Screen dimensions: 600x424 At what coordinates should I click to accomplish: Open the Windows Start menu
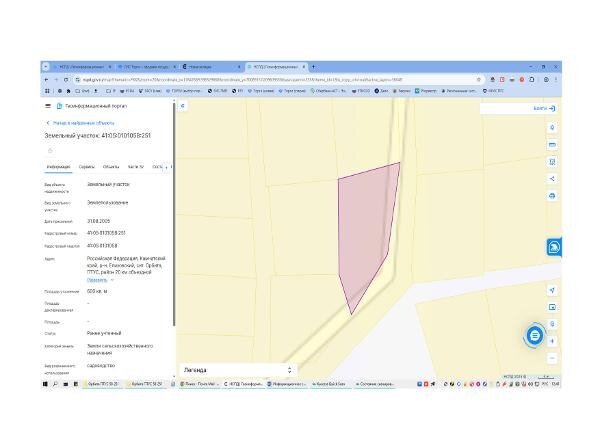tap(45, 384)
